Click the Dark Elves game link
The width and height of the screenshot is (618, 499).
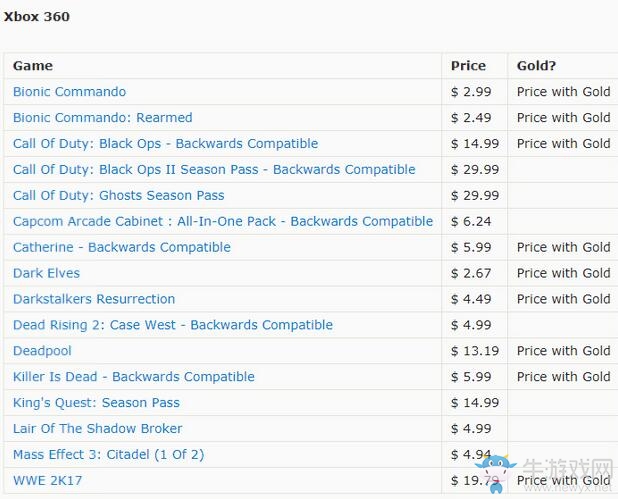coord(46,274)
